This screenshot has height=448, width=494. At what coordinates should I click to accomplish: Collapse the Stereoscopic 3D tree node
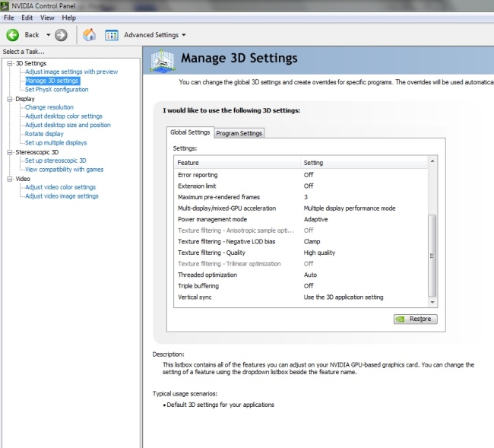pyautogui.click(x=10, y=152)
